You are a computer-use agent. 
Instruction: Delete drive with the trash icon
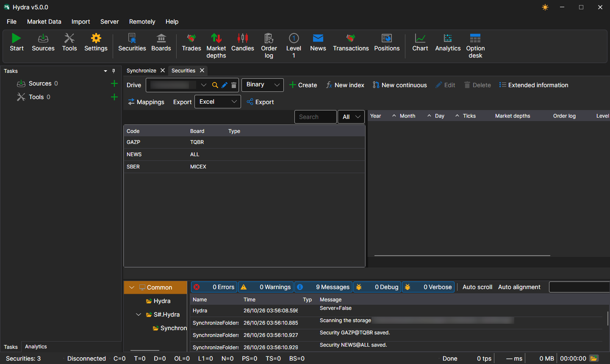point(234,85)
